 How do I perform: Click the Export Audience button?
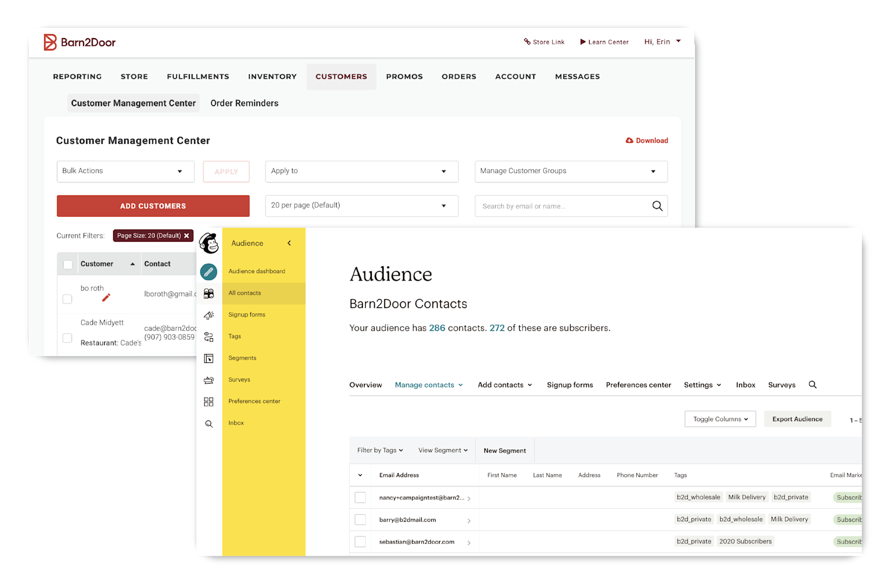pyautogui.click(x=797, y=419)
